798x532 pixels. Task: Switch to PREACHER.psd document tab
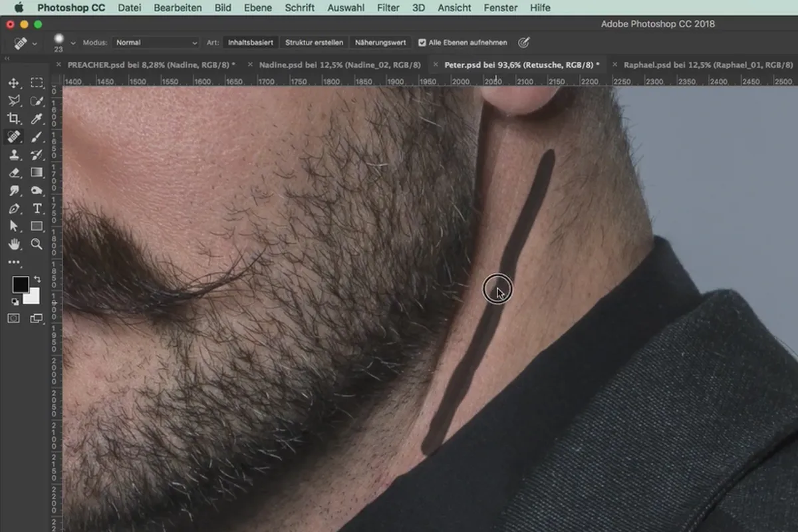click(x=150, y=65)
